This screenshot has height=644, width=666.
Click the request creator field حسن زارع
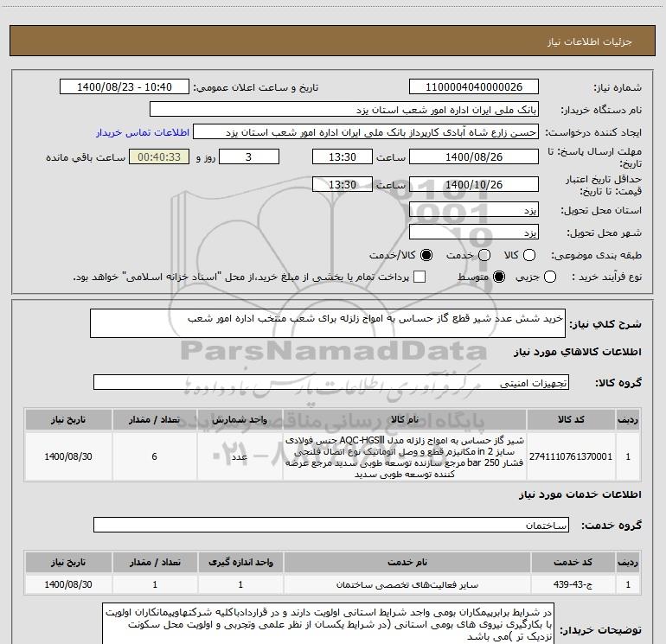tap(366, 132)
